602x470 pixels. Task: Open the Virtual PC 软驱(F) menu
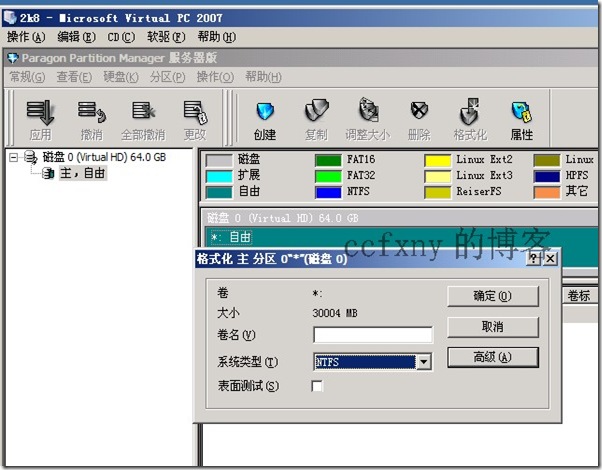pos(166,37)
